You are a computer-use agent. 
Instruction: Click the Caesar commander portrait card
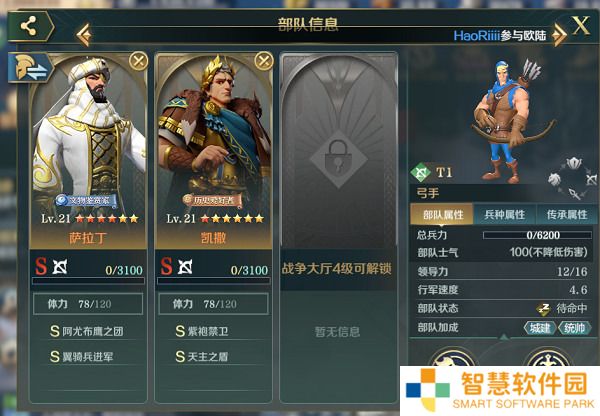[214, 151]
